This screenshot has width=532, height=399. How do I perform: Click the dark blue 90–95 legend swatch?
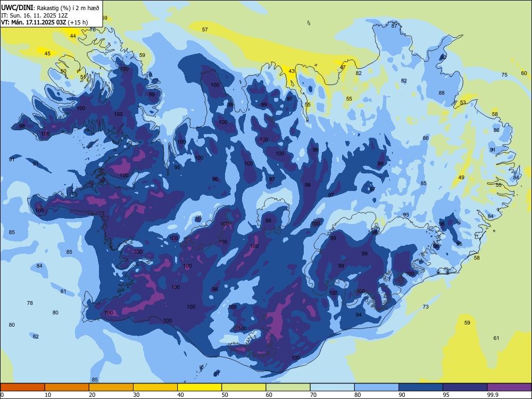[421, 387]
